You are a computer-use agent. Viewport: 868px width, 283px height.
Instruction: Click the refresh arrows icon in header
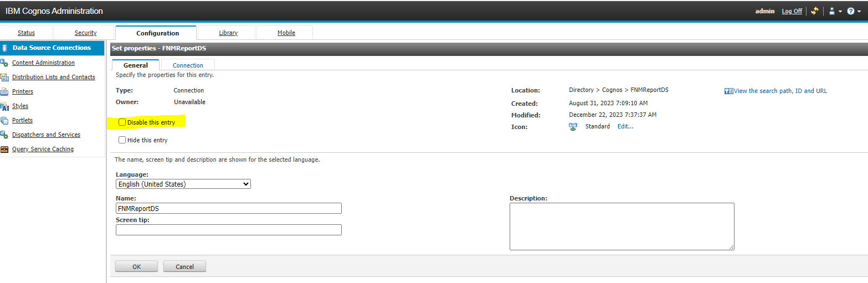pos(814,11)
